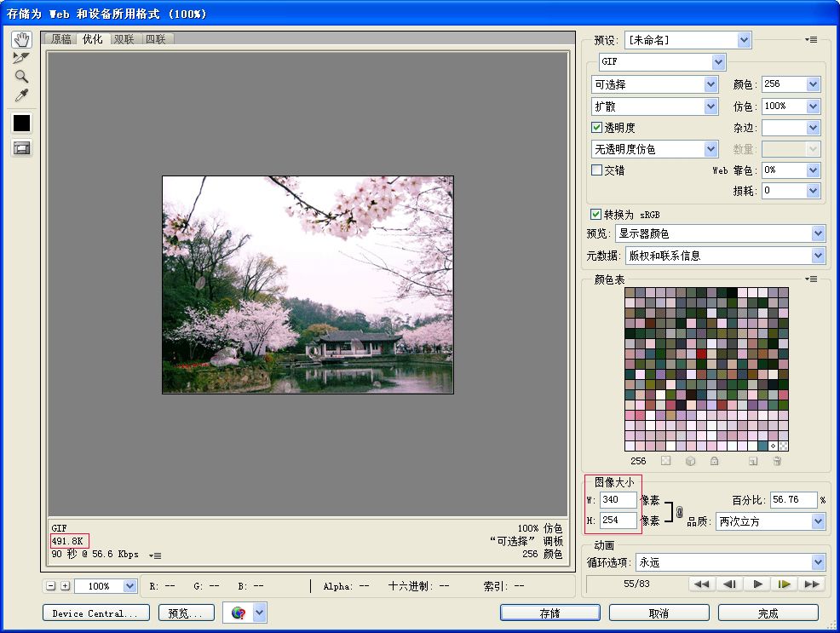840x633 pixels.
Task: Open the 预设 preset dropdown
Action: point(744,40)
